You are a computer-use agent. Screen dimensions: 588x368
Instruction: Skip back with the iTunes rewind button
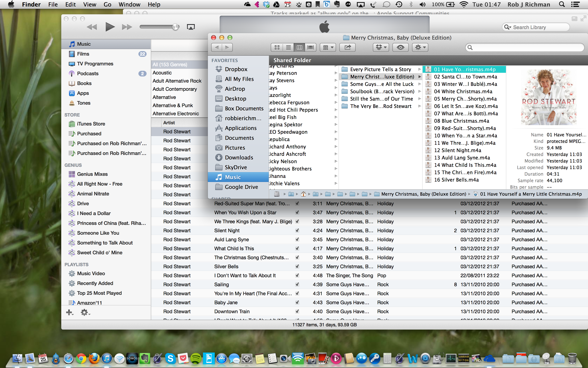click(x=92, y=27)
